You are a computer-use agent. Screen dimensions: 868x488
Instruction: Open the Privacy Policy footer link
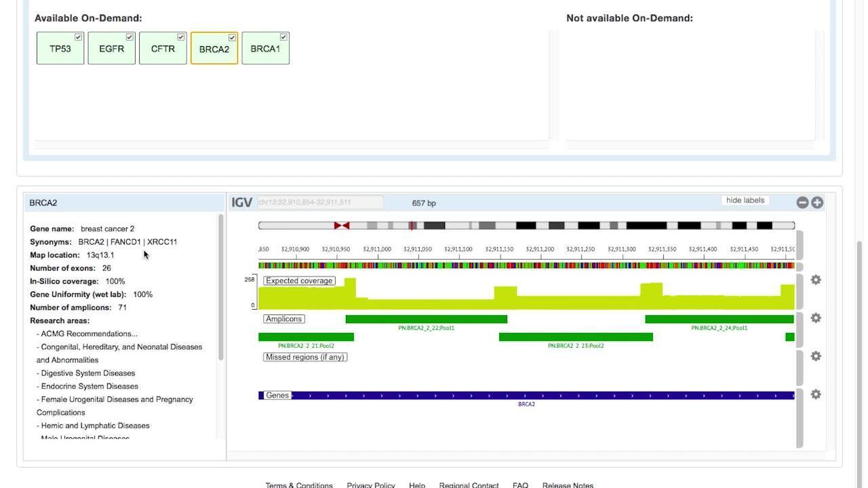[x=370, y=485]
